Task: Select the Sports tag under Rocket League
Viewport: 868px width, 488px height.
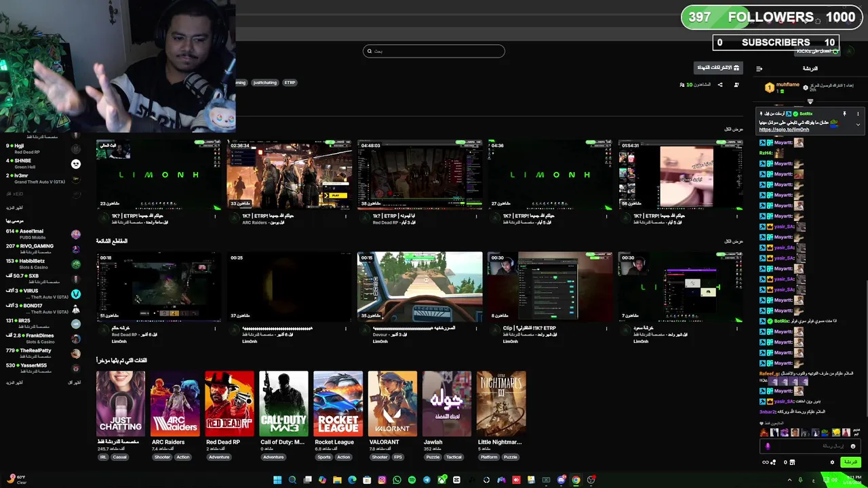Action: pos(324,457)
